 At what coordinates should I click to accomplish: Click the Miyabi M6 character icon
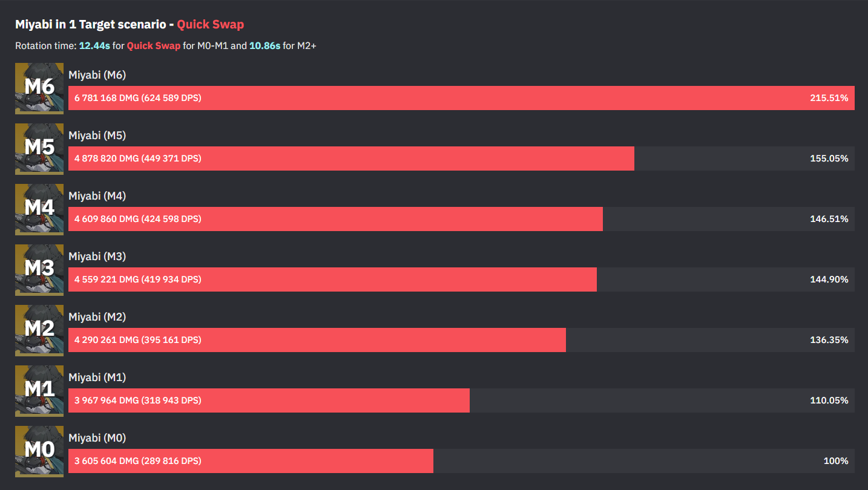point(39,88)
